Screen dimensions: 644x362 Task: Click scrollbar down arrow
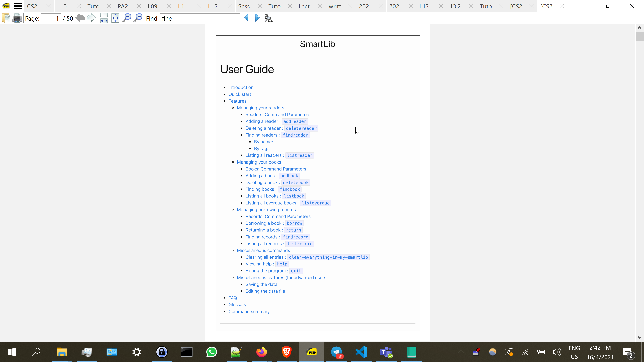point(640,337)
